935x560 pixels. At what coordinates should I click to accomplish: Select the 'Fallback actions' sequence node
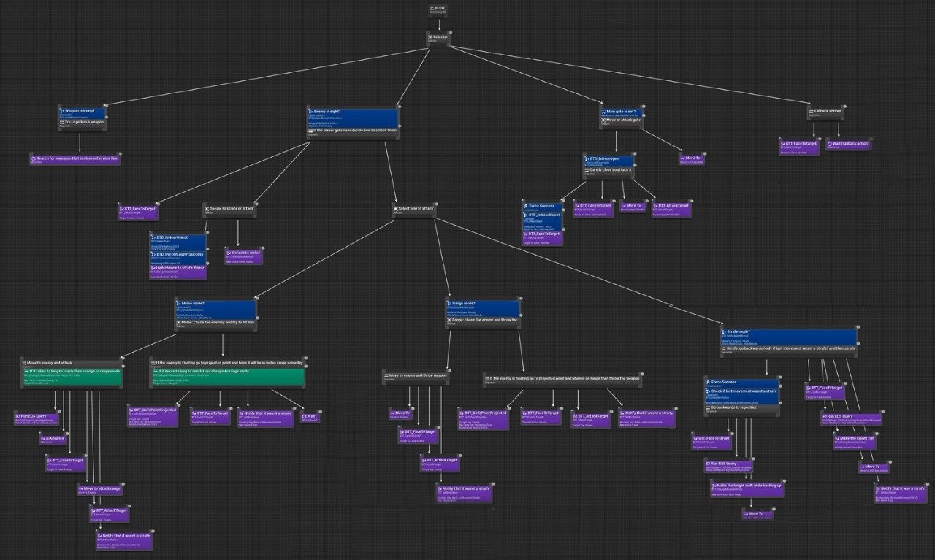tap(826, 112)
